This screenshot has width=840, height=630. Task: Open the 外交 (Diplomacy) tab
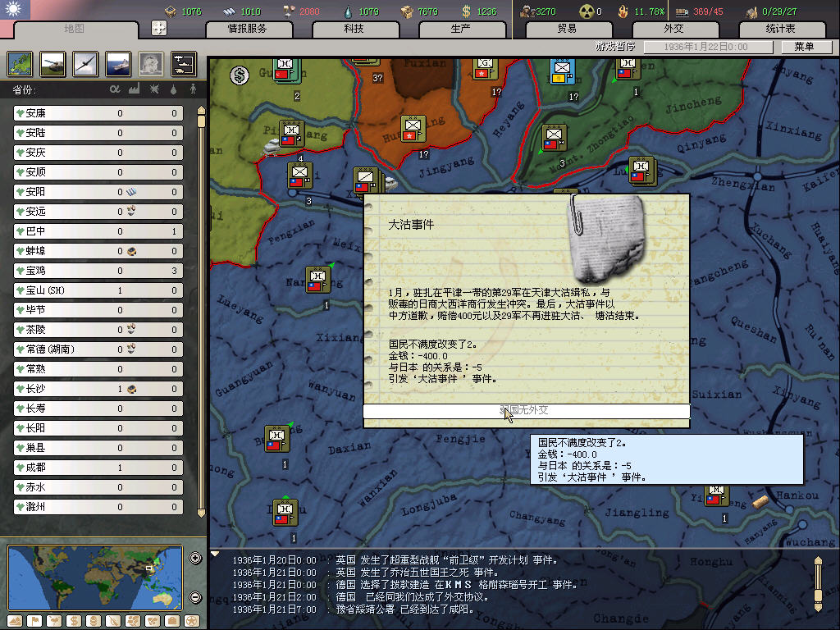674,29
